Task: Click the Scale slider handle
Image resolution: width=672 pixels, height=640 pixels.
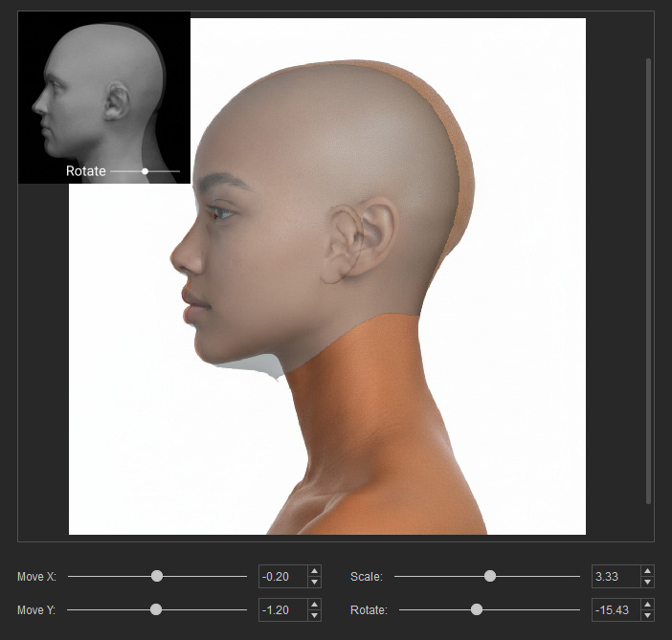Action: pos(490,576)
